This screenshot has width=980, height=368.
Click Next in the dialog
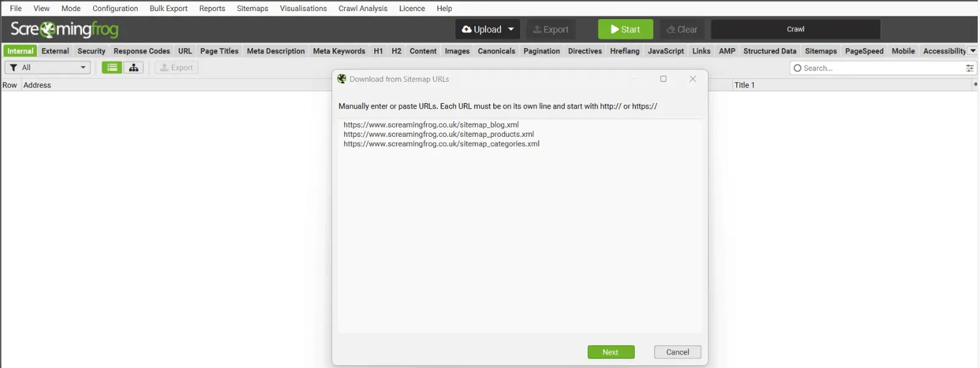click(611, 352)
